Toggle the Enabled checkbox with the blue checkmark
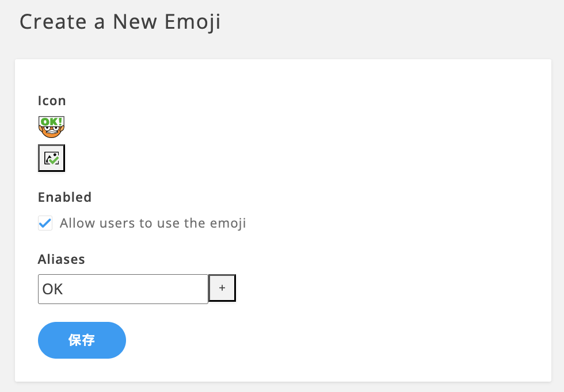Screen dimensions: 564x392 45,223
